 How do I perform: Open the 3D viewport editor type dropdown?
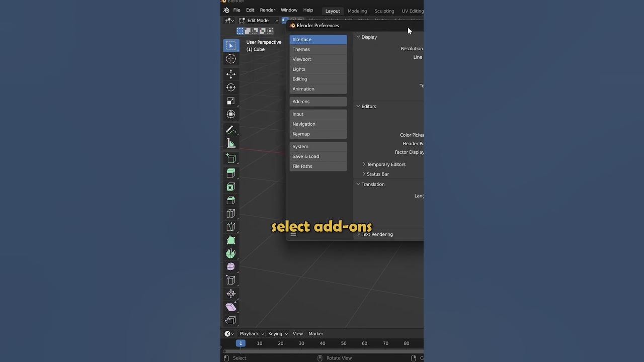(x=229, y=21)
